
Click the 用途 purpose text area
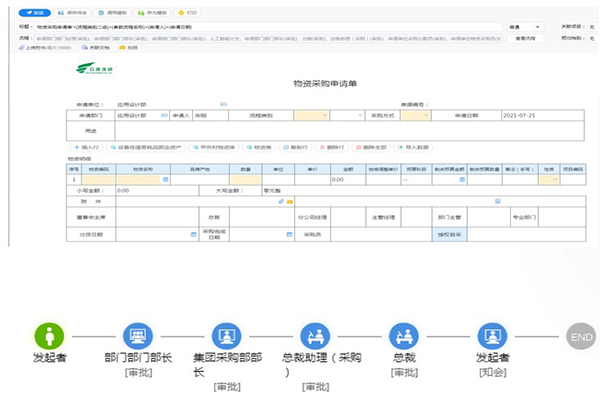coord(349,131)
